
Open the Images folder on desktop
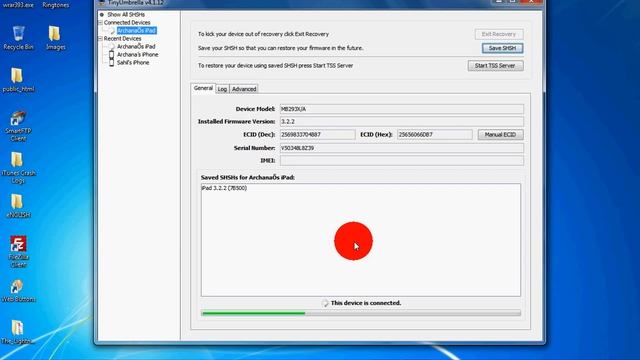click(x=56, y=38)
